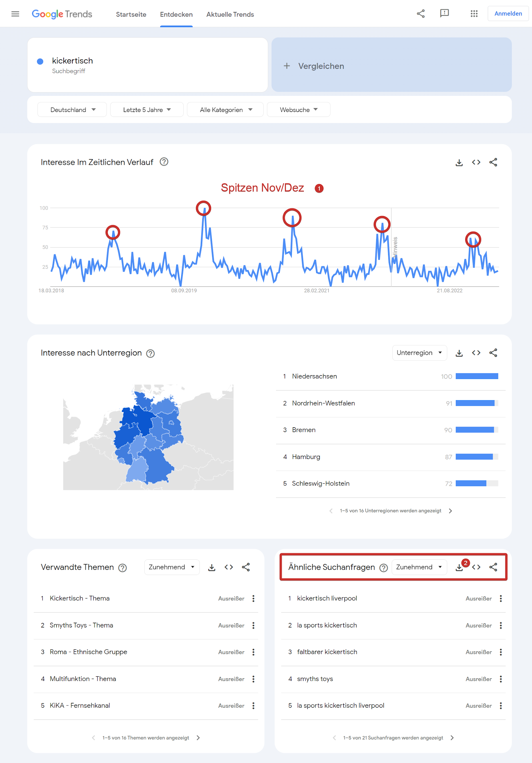
Task: Open options for Multifunktion - Thema row
Action: 253,678
